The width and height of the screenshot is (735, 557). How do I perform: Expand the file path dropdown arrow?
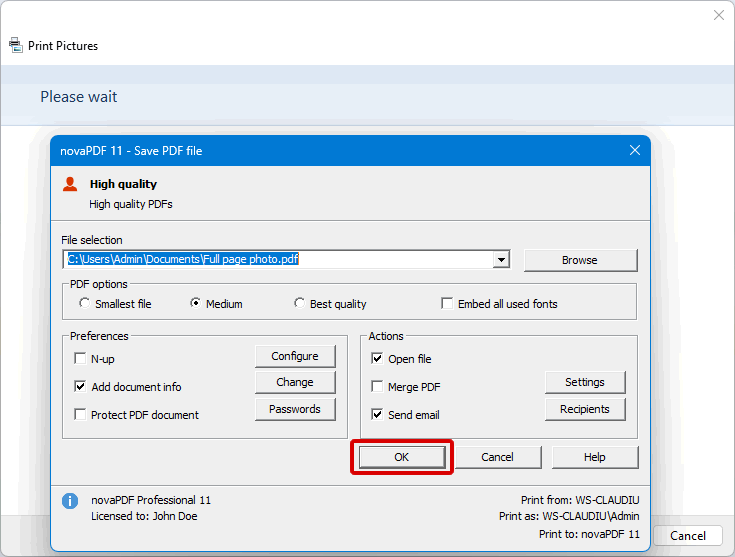coord(501,260)
